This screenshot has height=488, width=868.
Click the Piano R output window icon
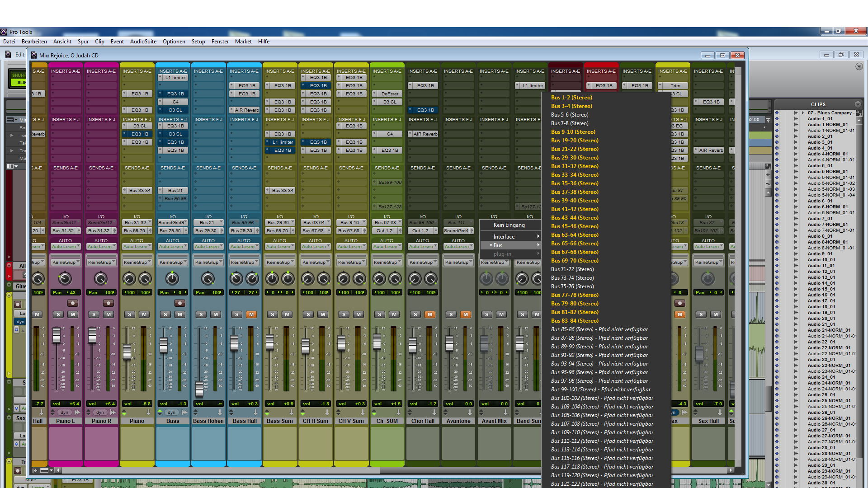coord(113,413)
